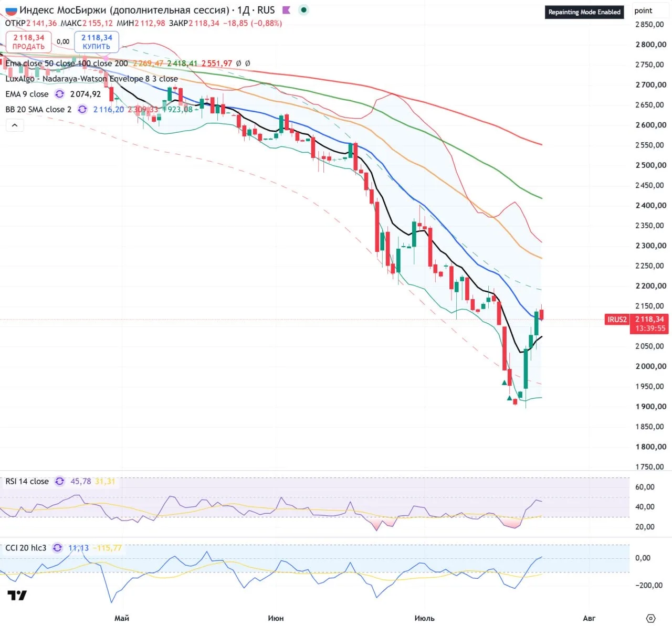
Task: Click the refresh icon next to RSI 14 close
Action: (60, 481)
